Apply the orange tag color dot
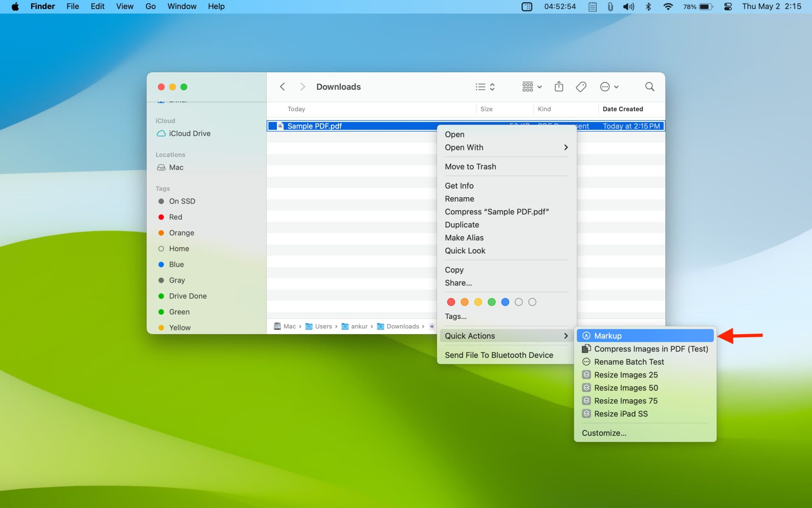Image resolution: width=812 pixels, height=508 pixels. tap(464, 302)
